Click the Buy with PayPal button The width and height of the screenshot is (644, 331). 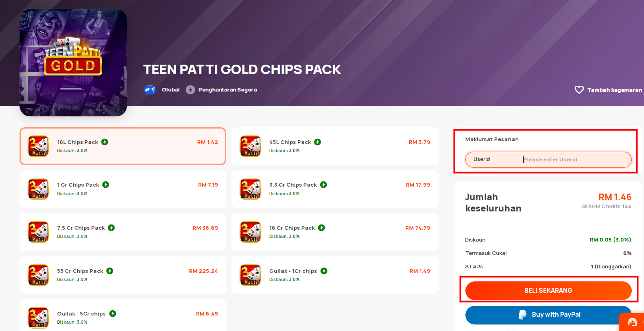(x=548, y=315)
